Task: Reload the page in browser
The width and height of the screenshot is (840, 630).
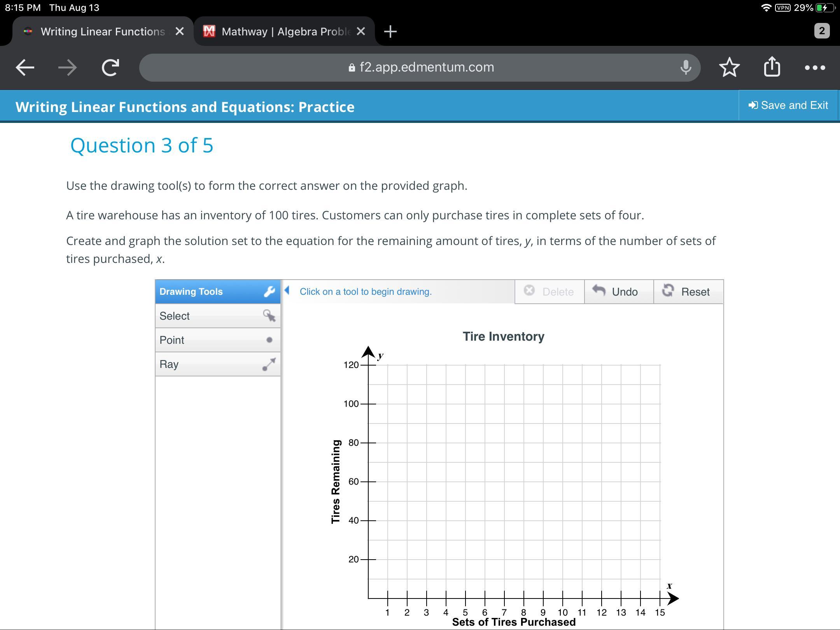Action: [x=110, y=68]
